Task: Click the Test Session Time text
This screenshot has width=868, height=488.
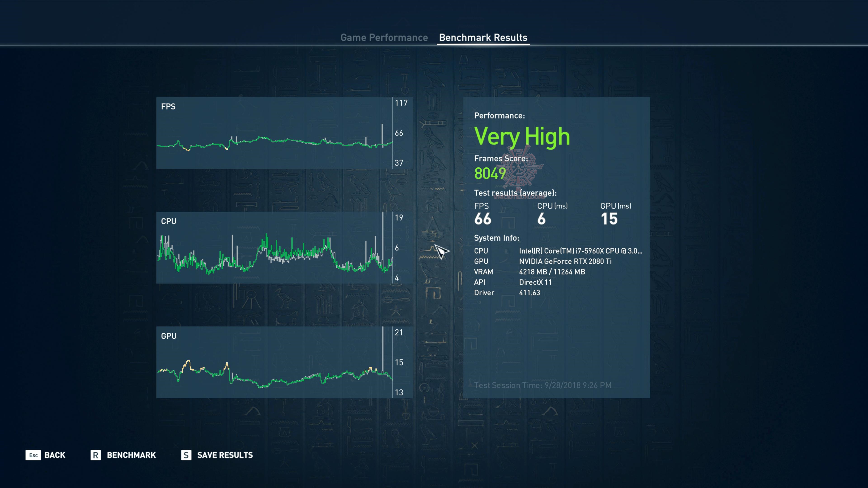Action: [542, 385]
